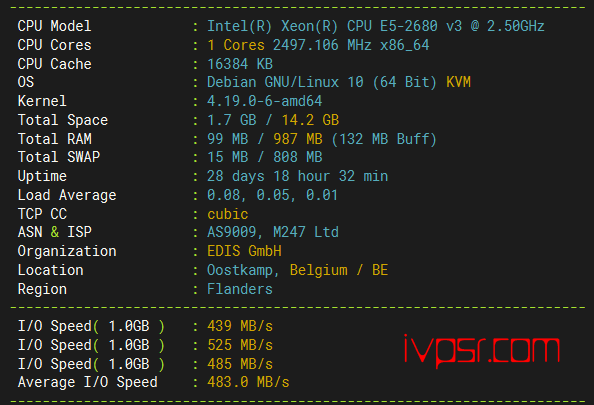The image size is (594, 405).
Task: Click the ivpsr.com red watermark
Action: coord(481,350)
